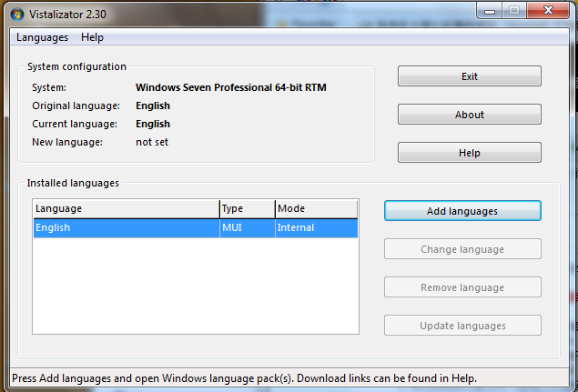The image size is (578, 392).
Task: Click the Internal mode cell
Action: [317, 228]
